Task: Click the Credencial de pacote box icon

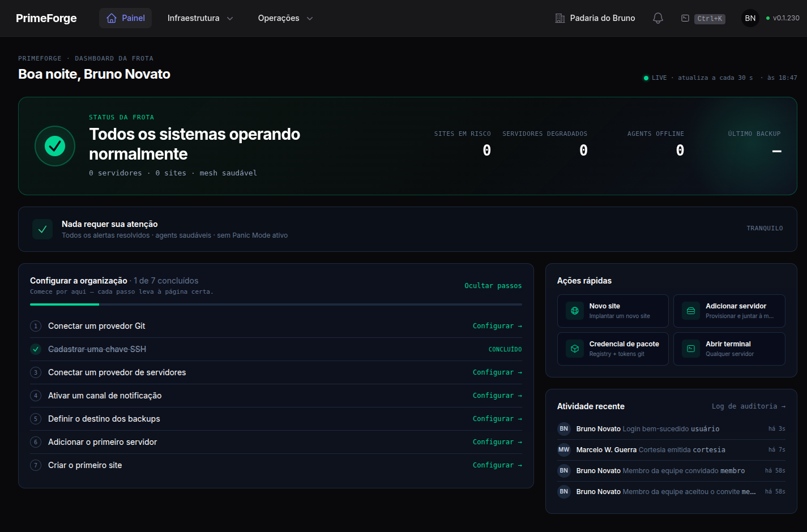Action: (575, 349)
